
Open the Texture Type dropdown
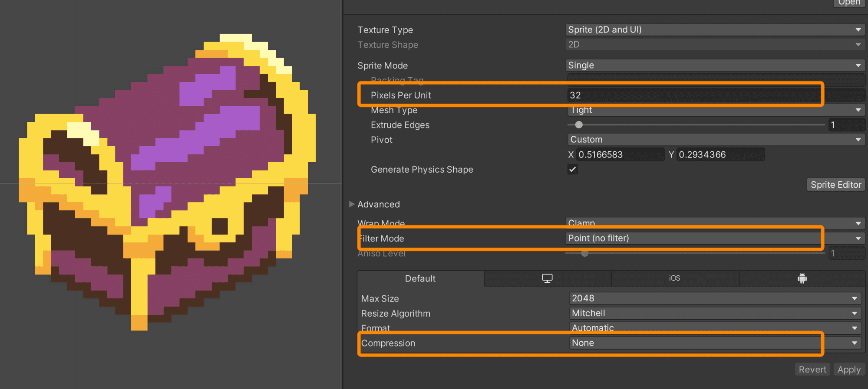(715, 29)
